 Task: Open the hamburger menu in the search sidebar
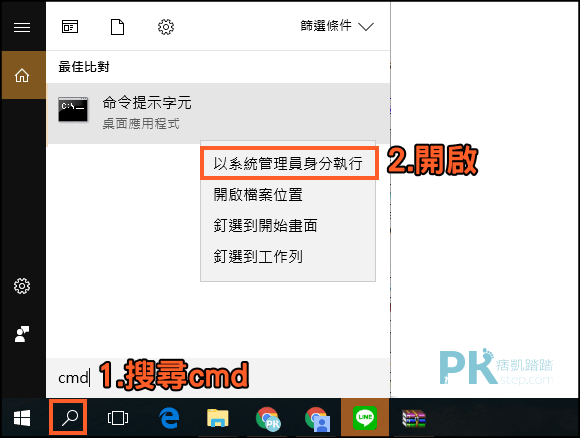coord(22,27)
